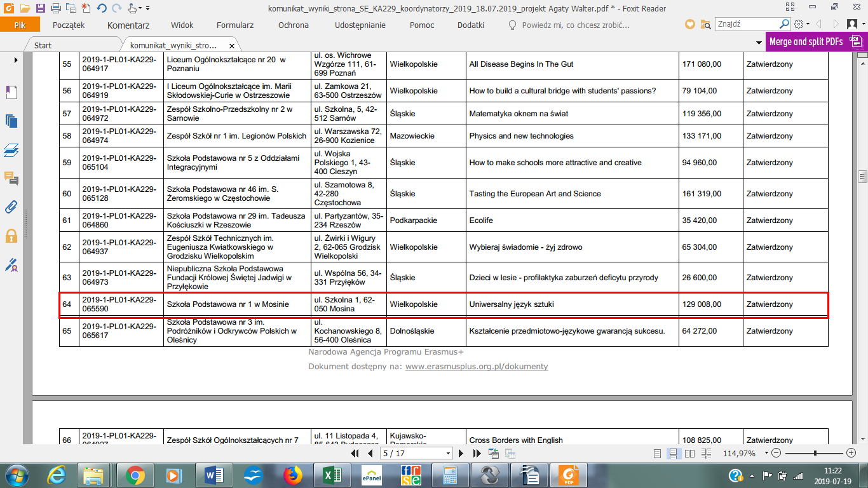
Task: Expand the navigation panel with sidebar arrow
Action: pos(16,60)
